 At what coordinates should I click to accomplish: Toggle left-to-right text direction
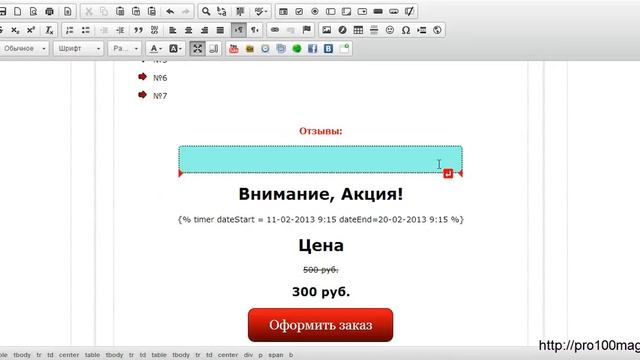click(239, 30)
